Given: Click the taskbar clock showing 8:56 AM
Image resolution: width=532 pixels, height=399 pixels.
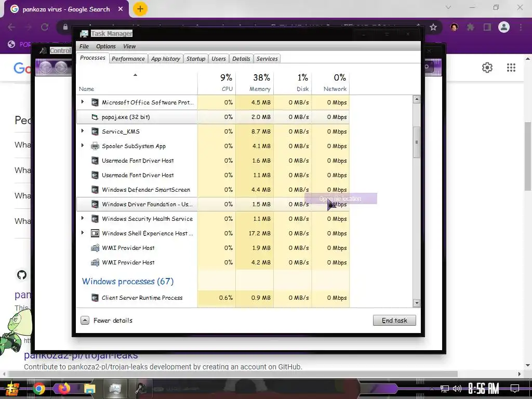Looking at the screenshot, I should [484, 389].
